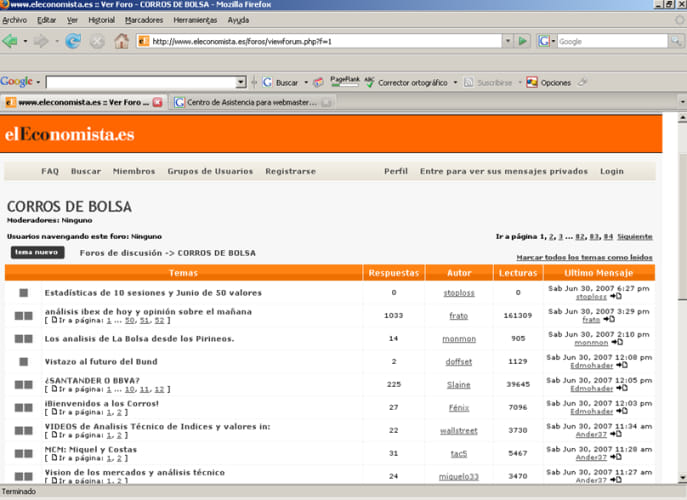Click the Stop loading icon
The width and height of the screenshot is (687, 500).
point(97,42)
